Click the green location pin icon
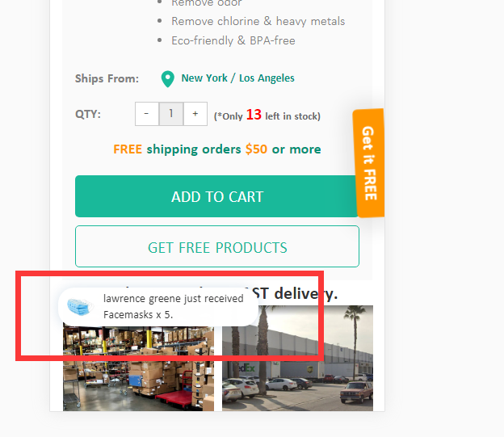Viewport: 504px width, 437px height. coord(167,79)
